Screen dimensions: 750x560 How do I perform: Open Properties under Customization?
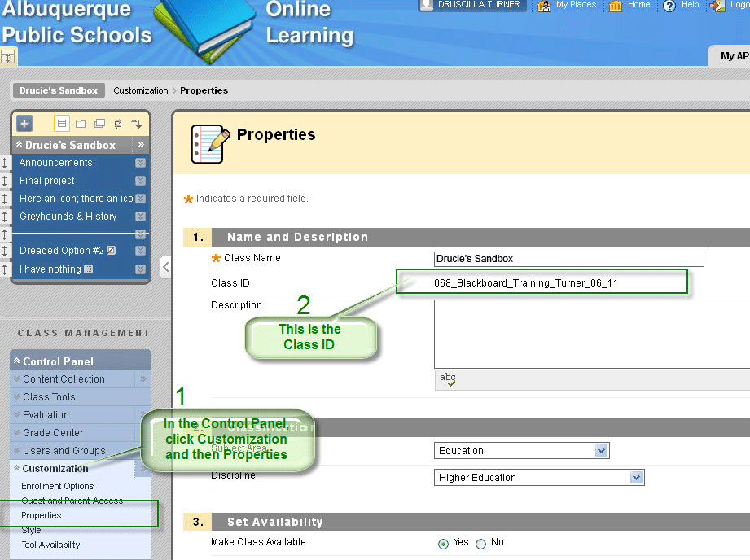pos(42,515)
